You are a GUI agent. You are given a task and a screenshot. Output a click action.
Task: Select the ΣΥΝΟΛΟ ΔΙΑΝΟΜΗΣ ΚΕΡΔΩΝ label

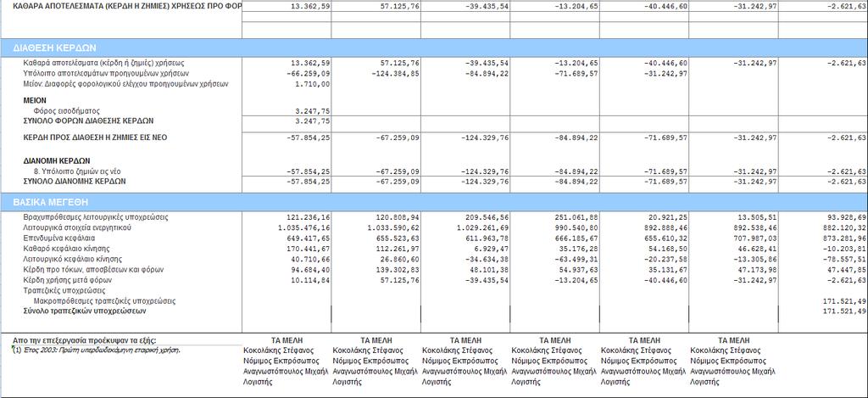(x=75, y=182)
